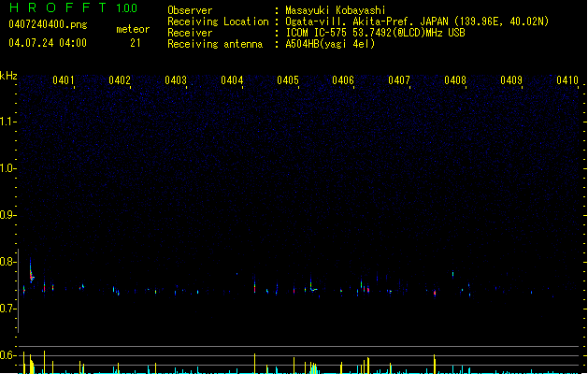Click the 0405 time marker
This screenshot has height=374, width=588.
288,80
